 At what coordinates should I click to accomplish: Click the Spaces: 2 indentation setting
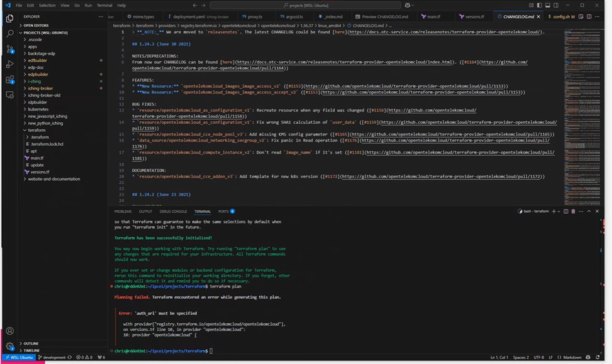coord(521,357)
